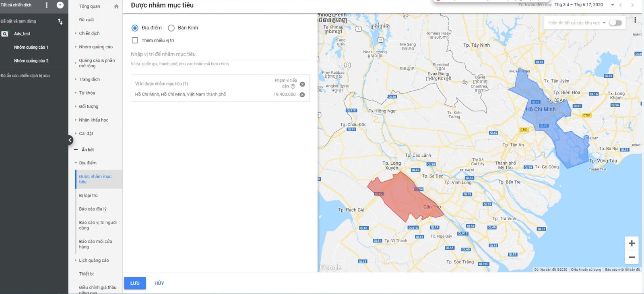Click the sort arrows next to Đã bật và tạm dừng
Viewport: 644px width, 294px height.
pos(60,21)
